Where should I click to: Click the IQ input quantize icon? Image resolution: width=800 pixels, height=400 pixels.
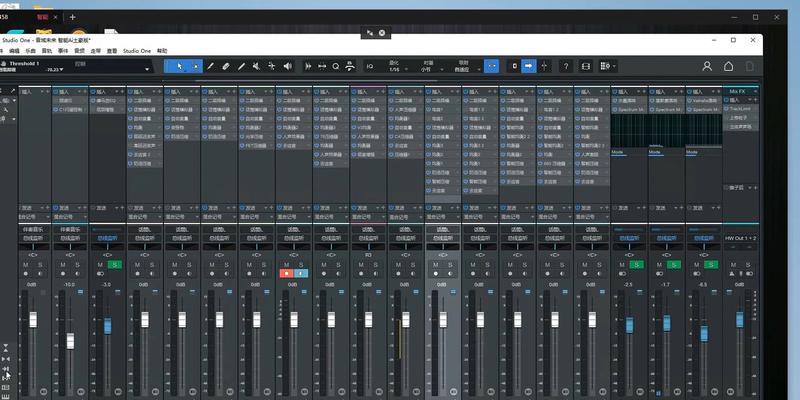pyautogui.click(x=370, y=66)
